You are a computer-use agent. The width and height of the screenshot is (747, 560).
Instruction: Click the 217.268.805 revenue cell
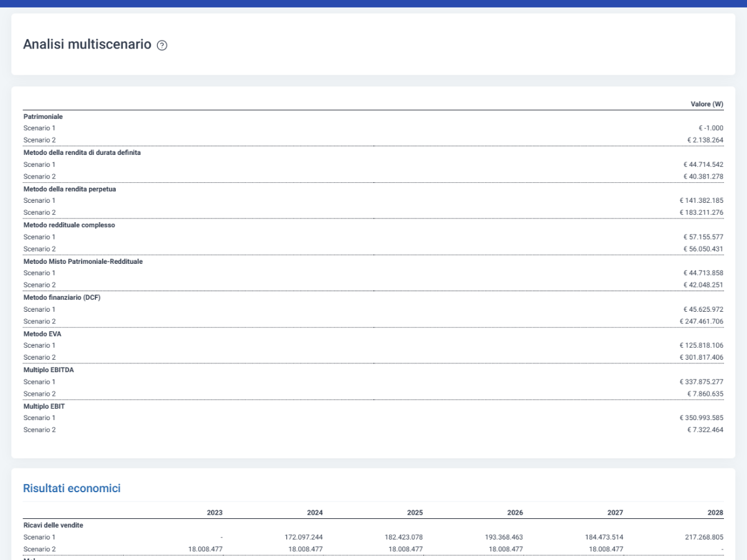(x=704, y=537)
